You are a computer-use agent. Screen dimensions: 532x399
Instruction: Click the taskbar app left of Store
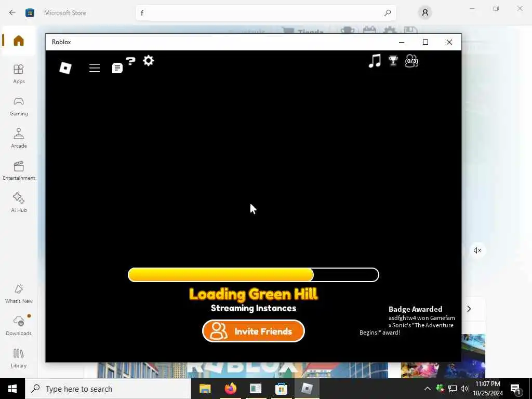click(256, 389)
